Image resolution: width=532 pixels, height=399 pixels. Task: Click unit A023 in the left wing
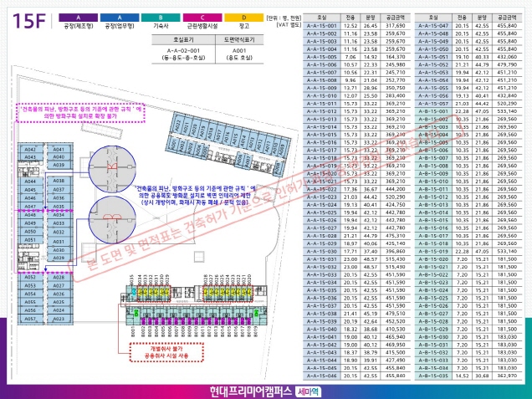59,319
